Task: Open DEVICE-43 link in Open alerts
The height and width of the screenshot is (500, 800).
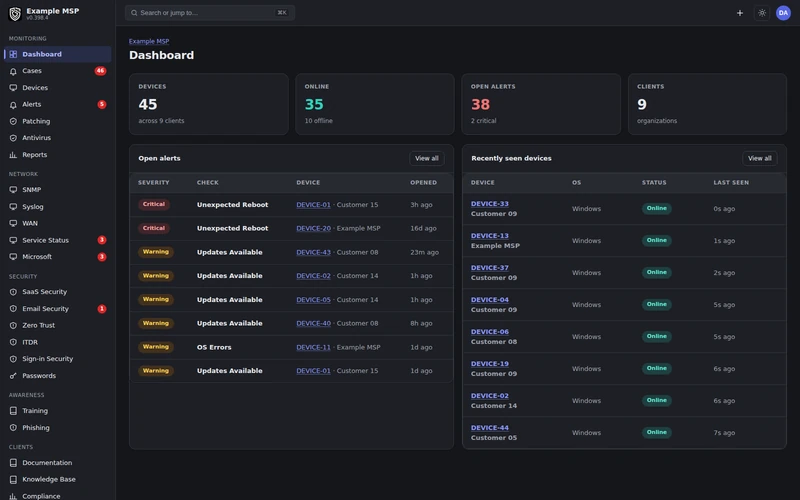Action: click(313, 253)
